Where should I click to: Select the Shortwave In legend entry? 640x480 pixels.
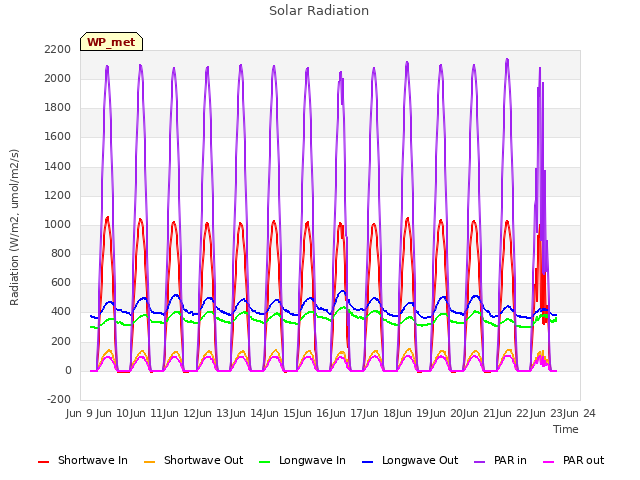83,460
